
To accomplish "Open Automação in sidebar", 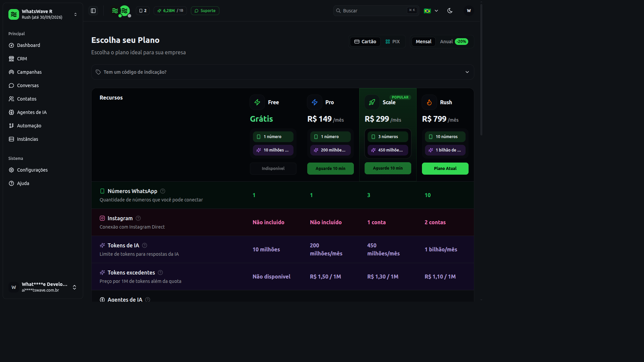I will coord(43,126).
